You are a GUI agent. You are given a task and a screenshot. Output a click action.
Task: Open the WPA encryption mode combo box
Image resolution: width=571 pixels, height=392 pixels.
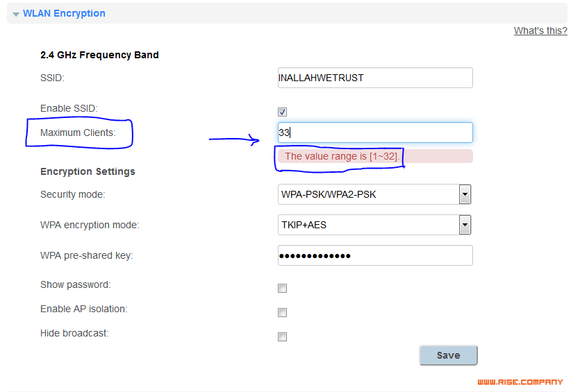tap(374, 225)
